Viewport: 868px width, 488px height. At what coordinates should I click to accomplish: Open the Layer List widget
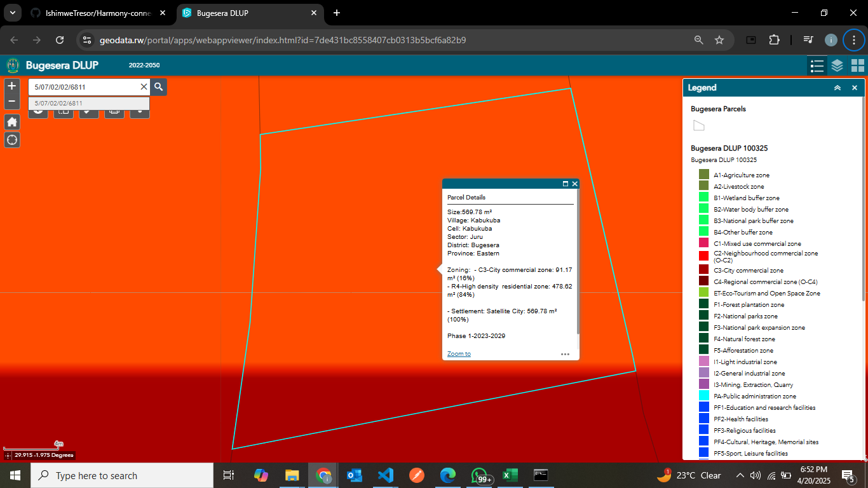click(x=837, y=65)
